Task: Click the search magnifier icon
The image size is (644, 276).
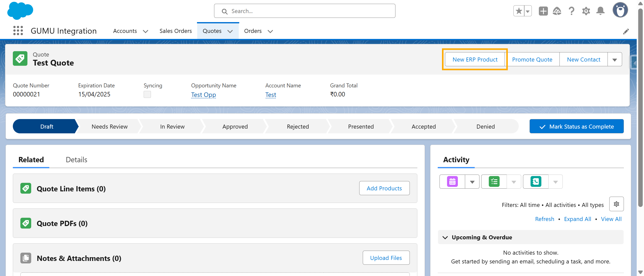Action: [x=225, y=11]
